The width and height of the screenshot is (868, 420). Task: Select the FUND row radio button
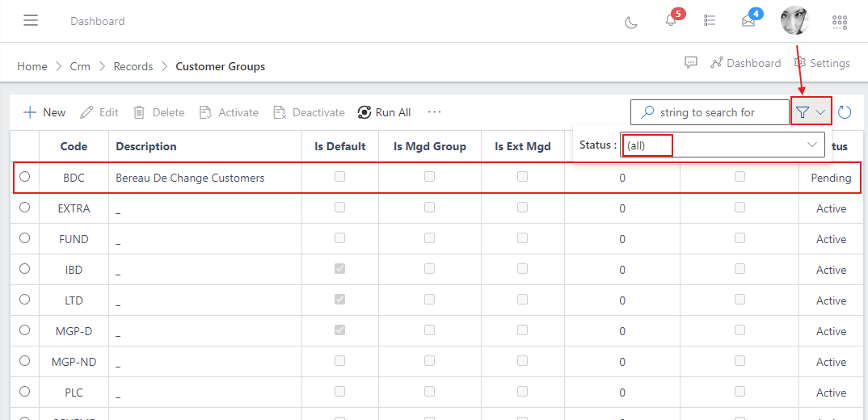pyautogui.click(x=24, y=238)
